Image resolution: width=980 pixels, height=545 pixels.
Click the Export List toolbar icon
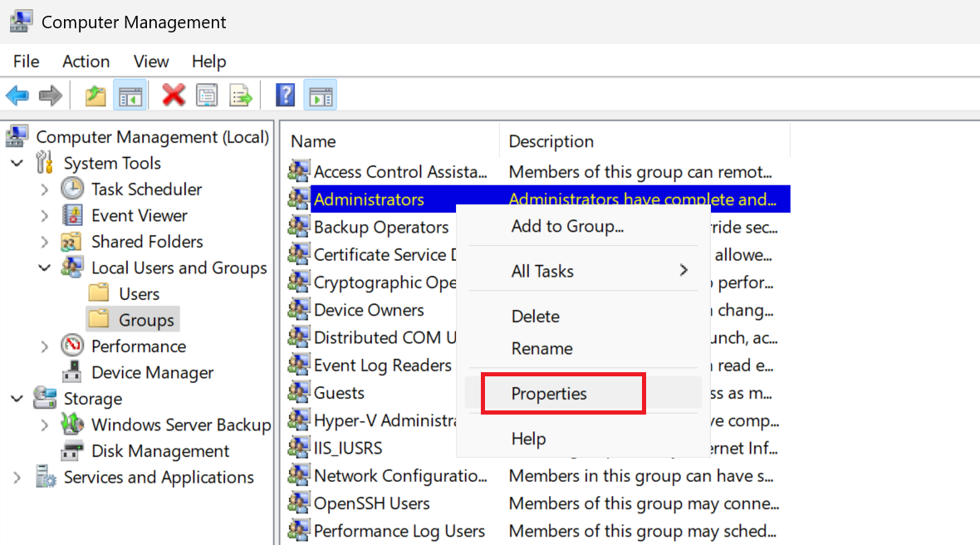(x=241, y=96)
